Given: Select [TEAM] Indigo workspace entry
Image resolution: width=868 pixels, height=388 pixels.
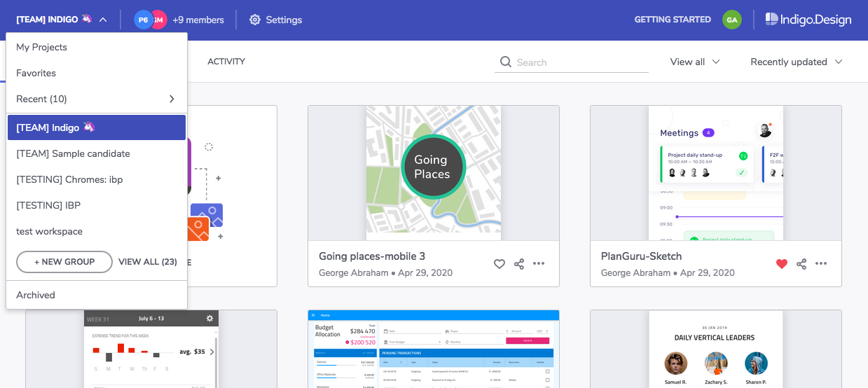Looking at the screenshot, I should click(97, 127).
